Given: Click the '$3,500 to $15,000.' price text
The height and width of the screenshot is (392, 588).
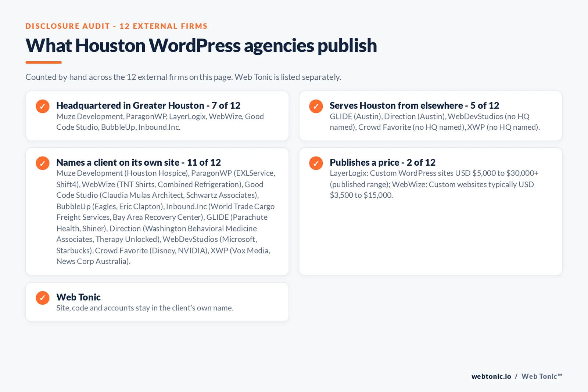Looking at the screenshot, I should coord(361,195).
